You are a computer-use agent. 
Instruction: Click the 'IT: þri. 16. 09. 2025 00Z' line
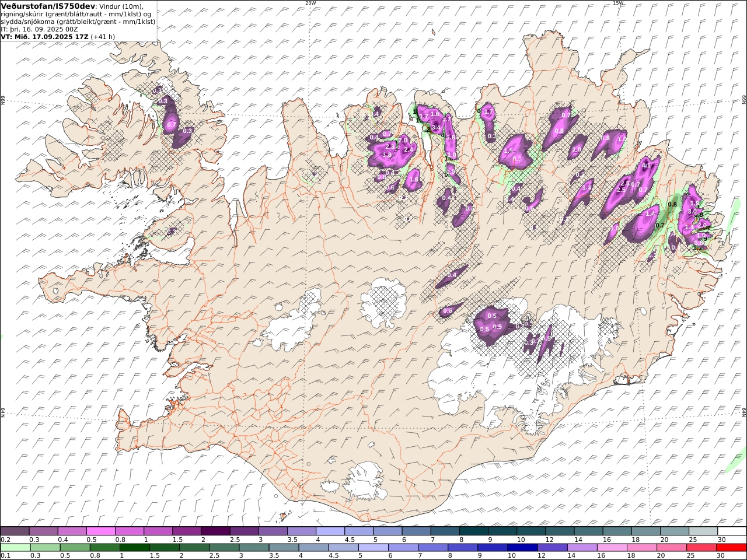pos(39,29)
